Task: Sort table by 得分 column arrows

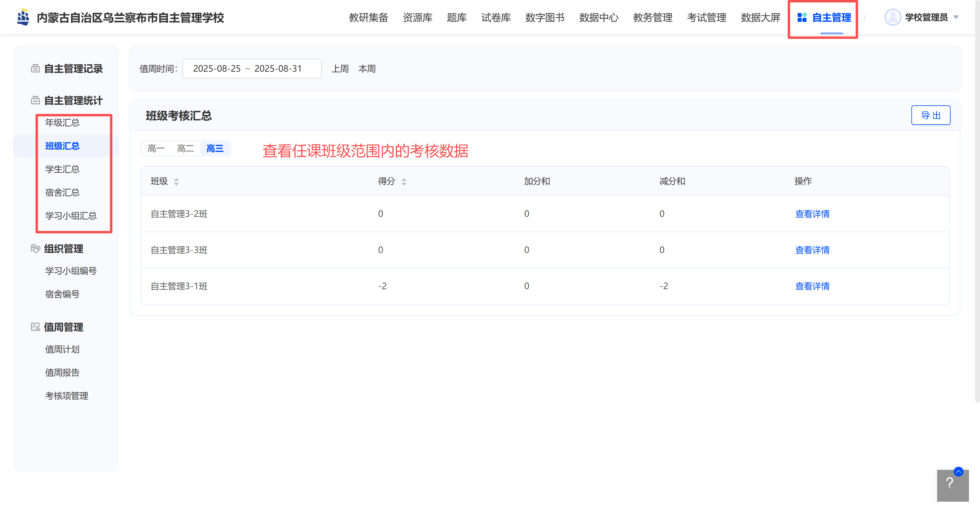Action: click(x=404, y=182)
